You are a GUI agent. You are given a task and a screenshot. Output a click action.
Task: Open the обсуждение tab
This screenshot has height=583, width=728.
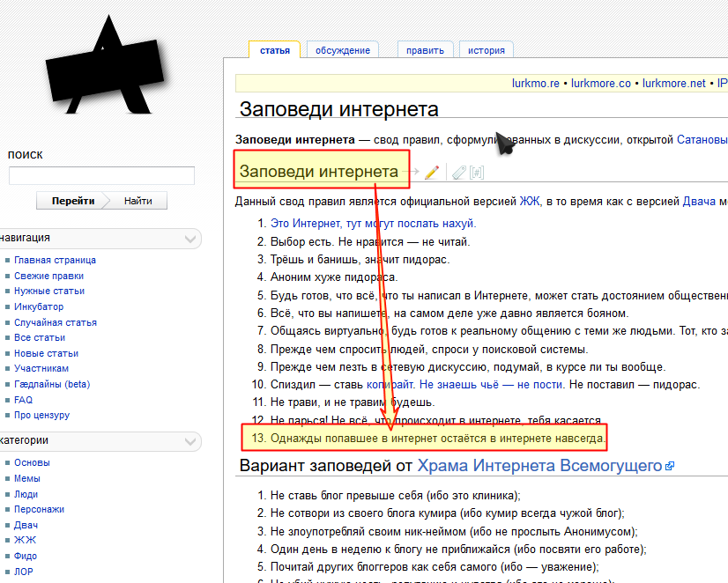coord(343,50)
